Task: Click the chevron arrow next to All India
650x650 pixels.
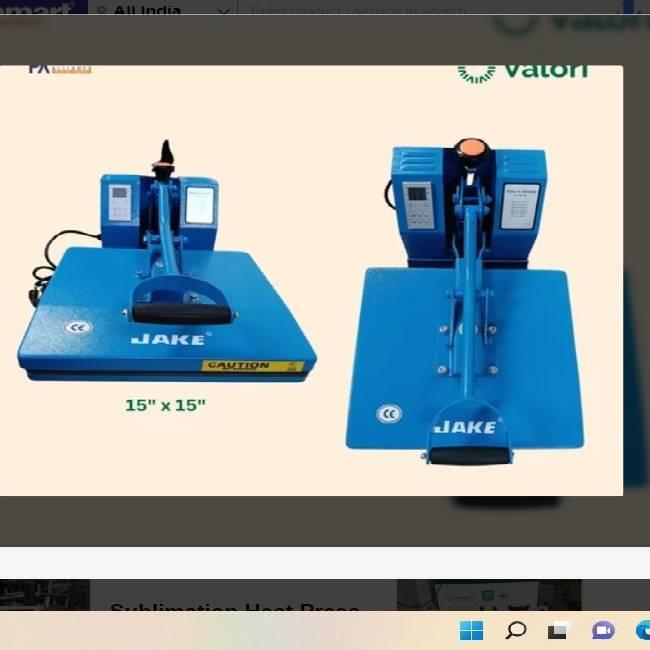Action: coord(224,12)
